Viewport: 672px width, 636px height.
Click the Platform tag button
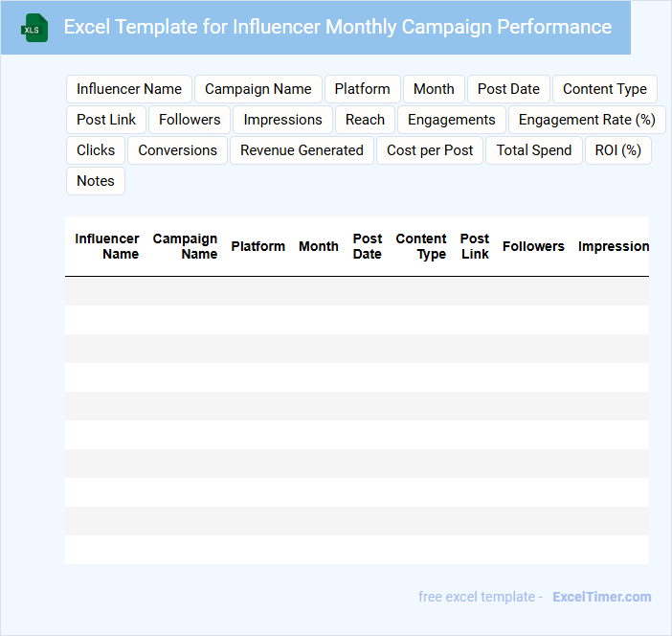pos(362,89)
